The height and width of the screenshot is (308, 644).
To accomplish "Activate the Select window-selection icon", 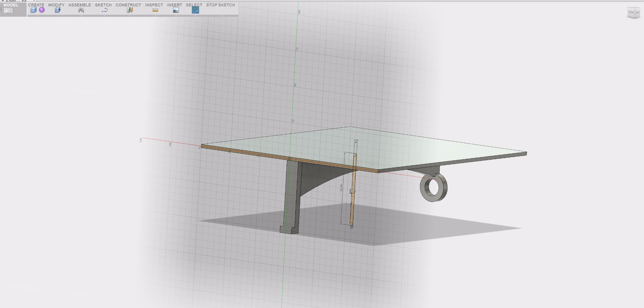I will tap(195, 10).
